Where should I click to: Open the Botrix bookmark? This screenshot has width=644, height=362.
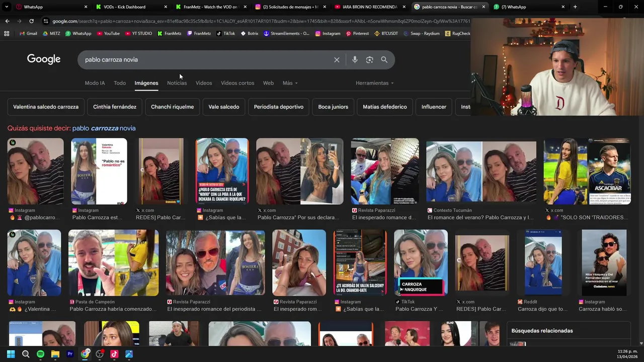pyautogui.click(x=250, y=34)
